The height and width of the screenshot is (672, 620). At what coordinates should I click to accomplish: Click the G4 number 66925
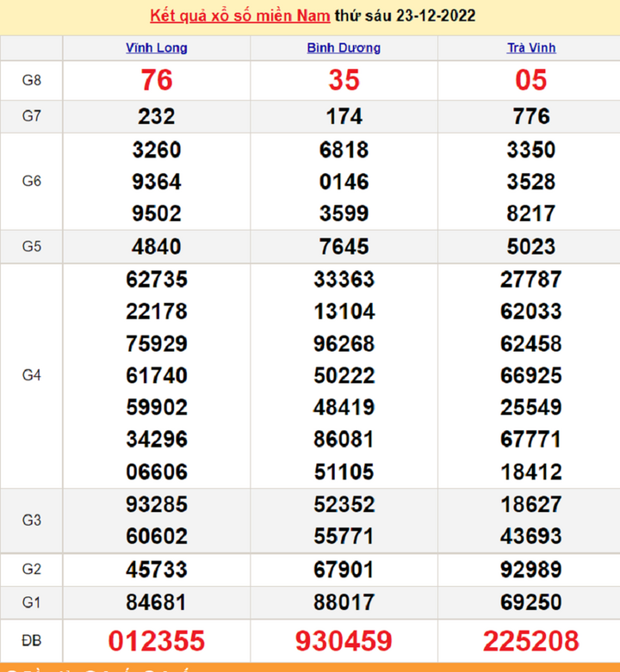pos(531,376)
